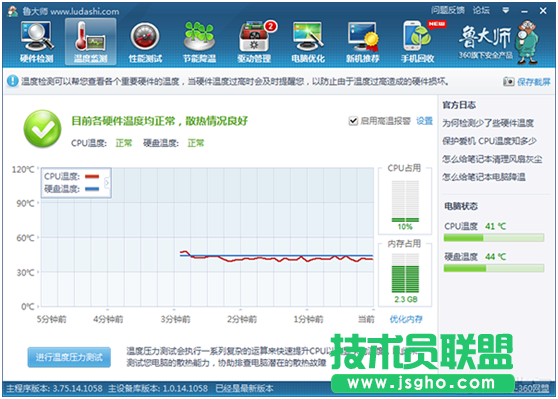The image size is (558, 399).
Task: Open the title bar dropdown menu arrow
Action: 505,11
